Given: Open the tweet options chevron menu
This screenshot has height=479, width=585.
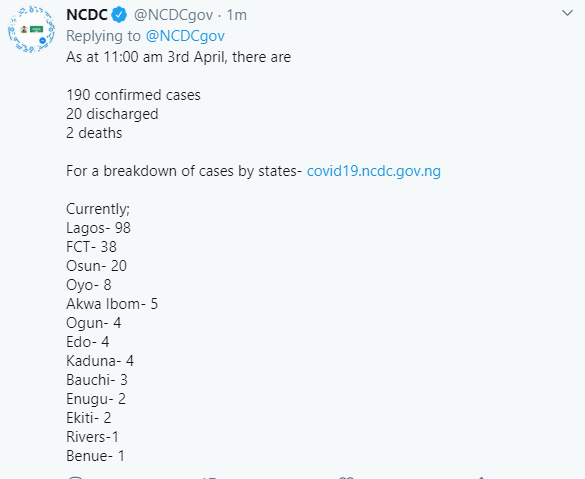Looking at the screenshot, I should coord(567,13).
